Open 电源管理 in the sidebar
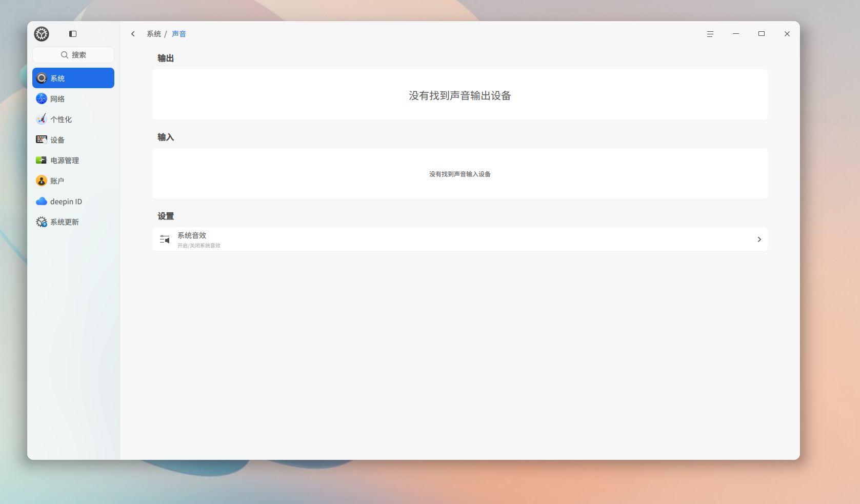 73,160
